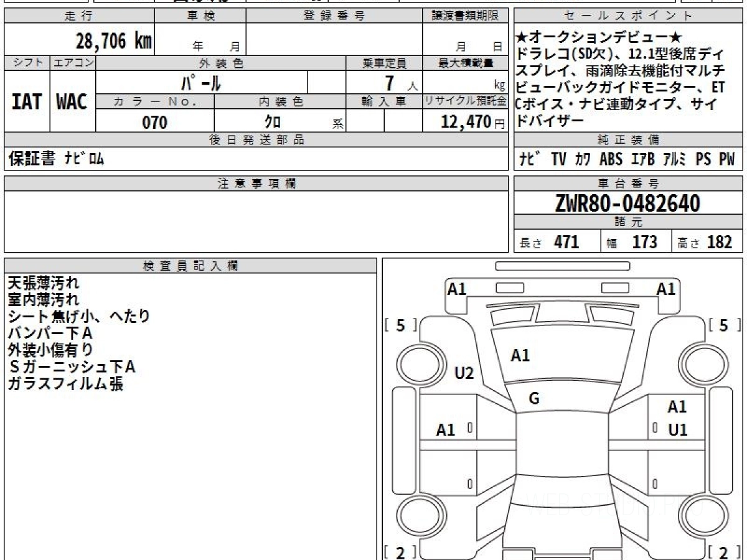This screenshot has width=747, height=560.
Task: Click the width value 173
Action: pyautogui.click(x=644, y=242)
